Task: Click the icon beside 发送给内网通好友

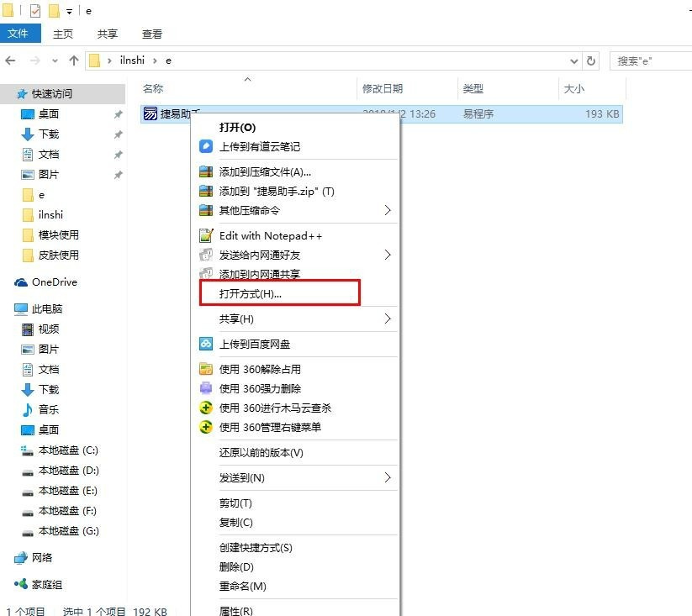Action: pos(206,255)
